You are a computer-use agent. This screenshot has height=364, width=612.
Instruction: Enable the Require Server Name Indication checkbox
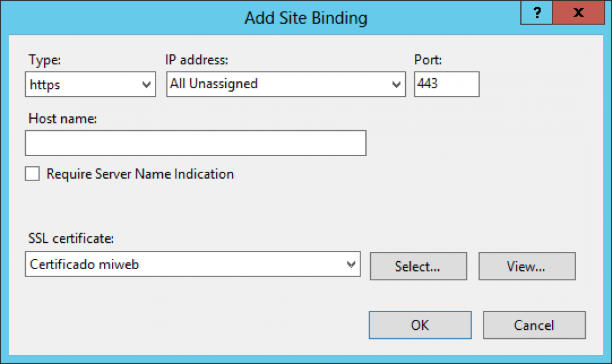point(32,174)
